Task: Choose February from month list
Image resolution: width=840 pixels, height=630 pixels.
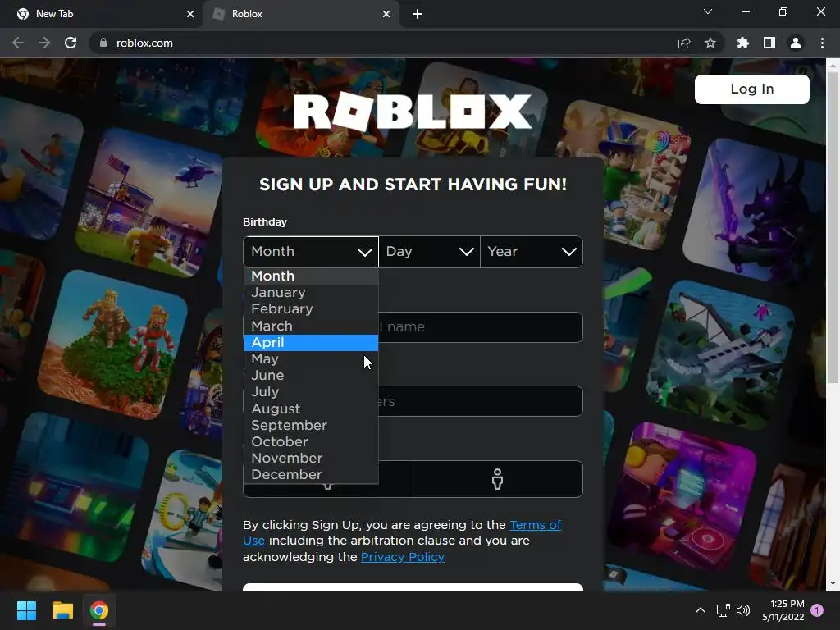Action: (311, 309)
